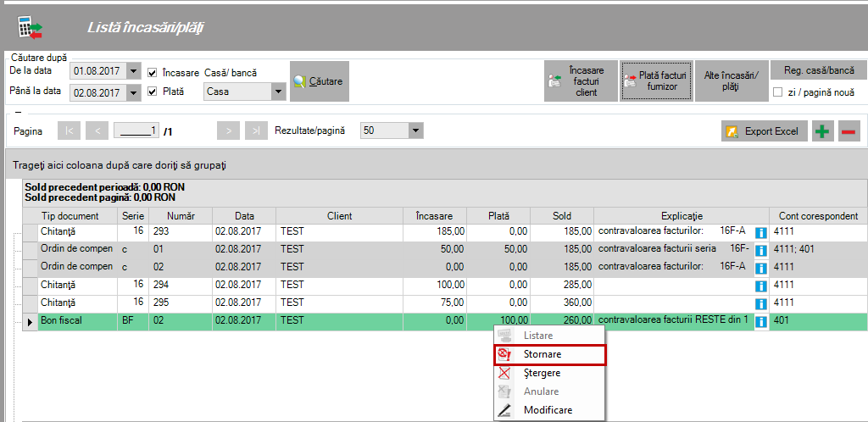Sort by Client column header
868x422 pixels.
(339, 216)
